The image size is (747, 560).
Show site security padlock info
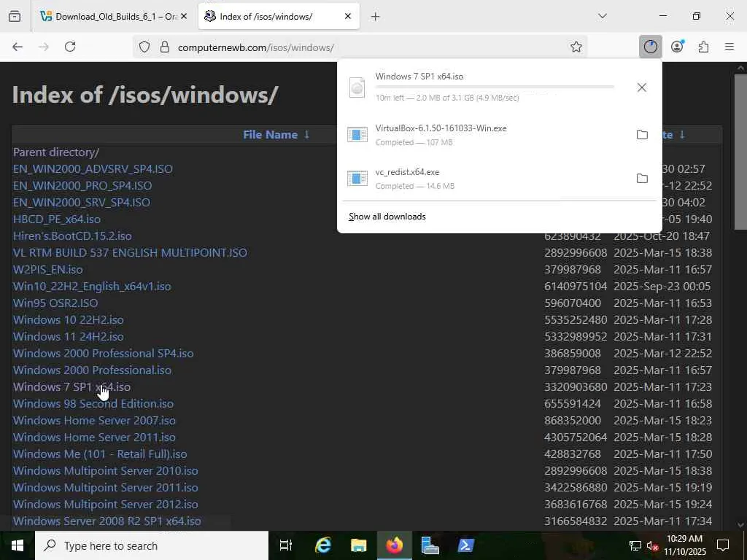(x=165, y=47)
